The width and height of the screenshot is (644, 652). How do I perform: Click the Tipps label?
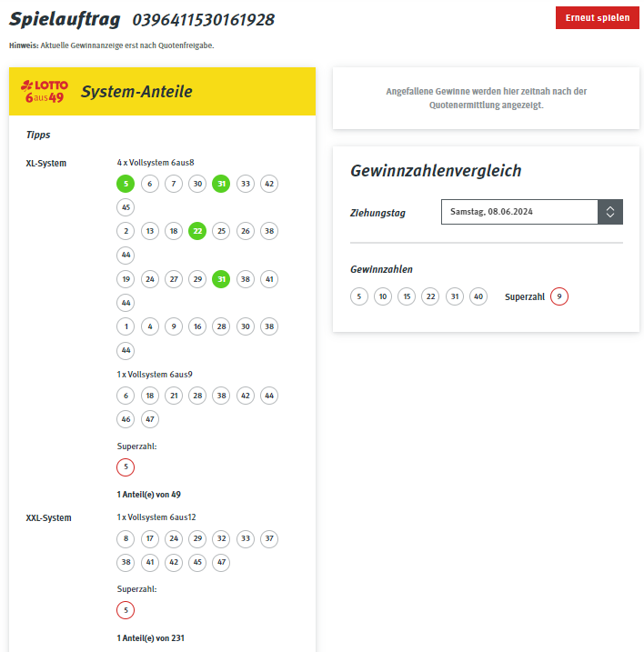(38, 135)
